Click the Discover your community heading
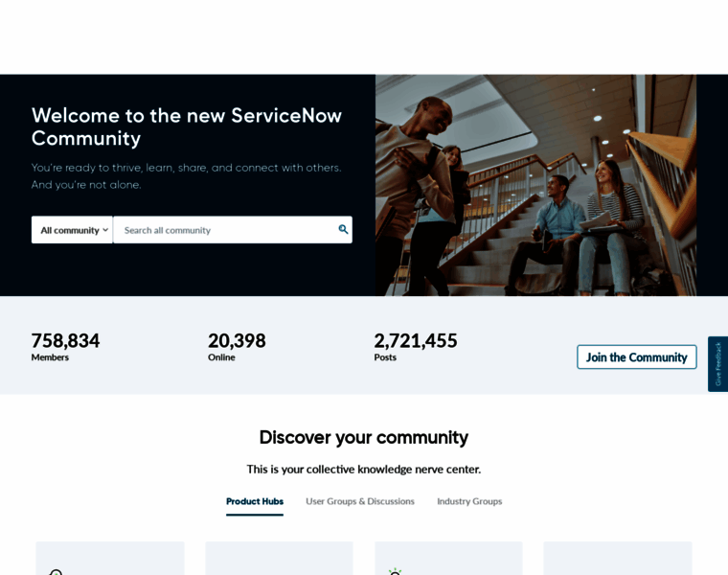This screenshot has height=575, width=728. coord(364,438)
